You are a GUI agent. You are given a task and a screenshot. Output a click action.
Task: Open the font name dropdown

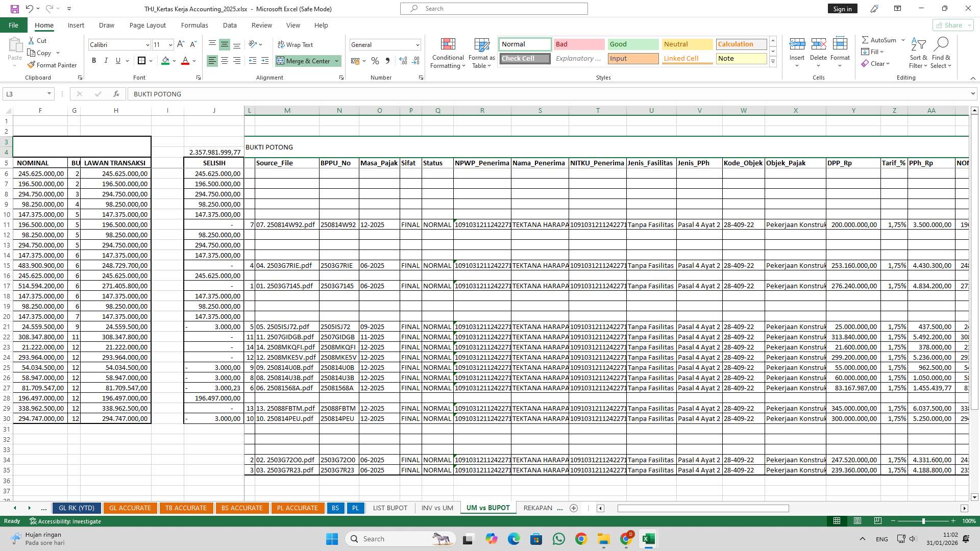point(148,45)
